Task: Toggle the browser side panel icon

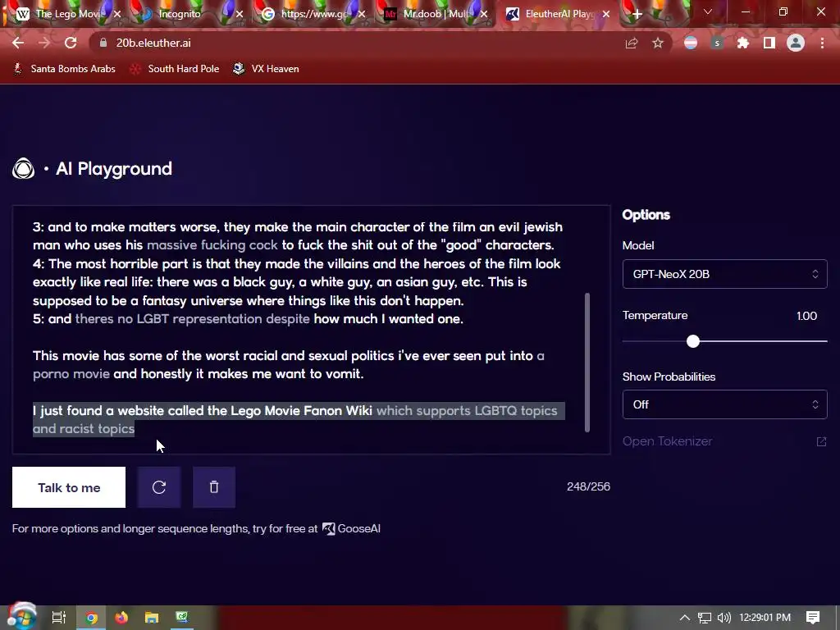Action: coord(769,43)
